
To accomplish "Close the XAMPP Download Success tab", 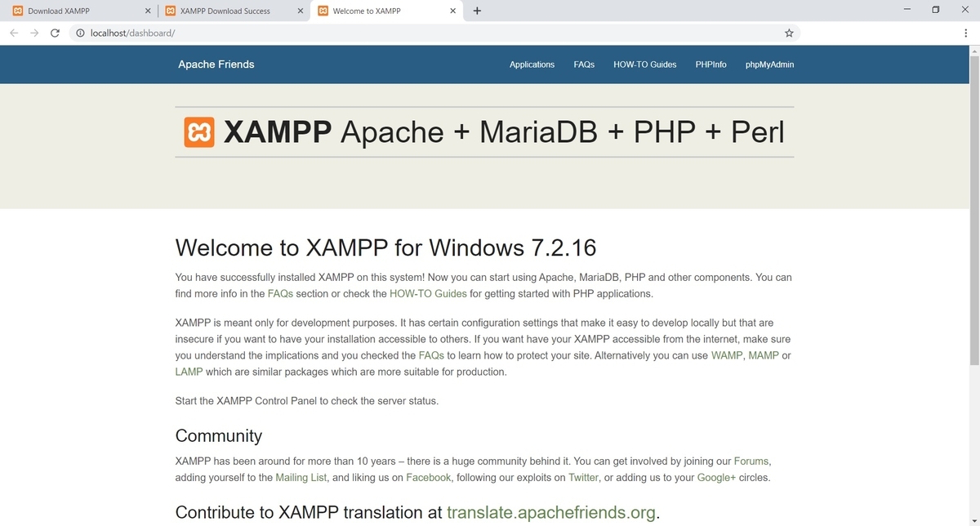I will (301, 11).
